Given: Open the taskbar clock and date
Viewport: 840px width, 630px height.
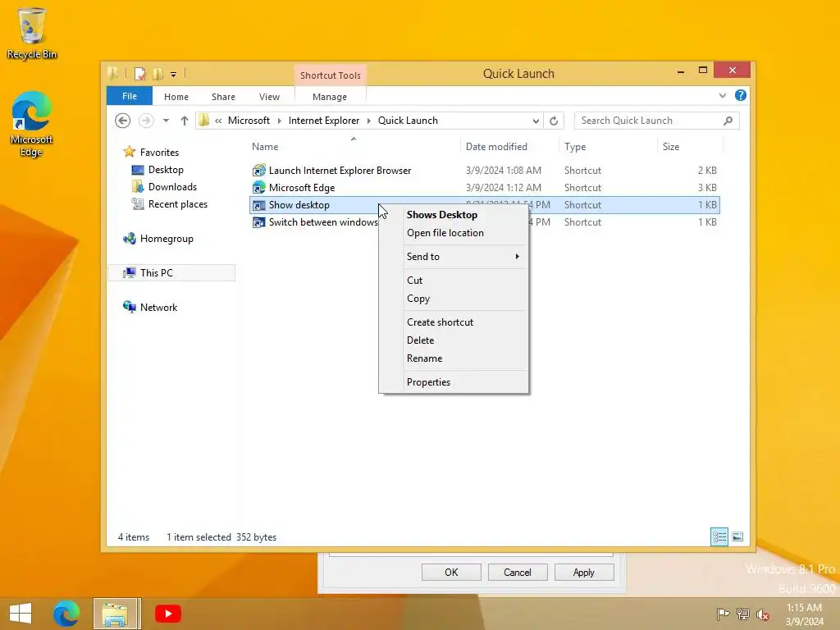Looking at the screenshot, I should tap(804, 614).
